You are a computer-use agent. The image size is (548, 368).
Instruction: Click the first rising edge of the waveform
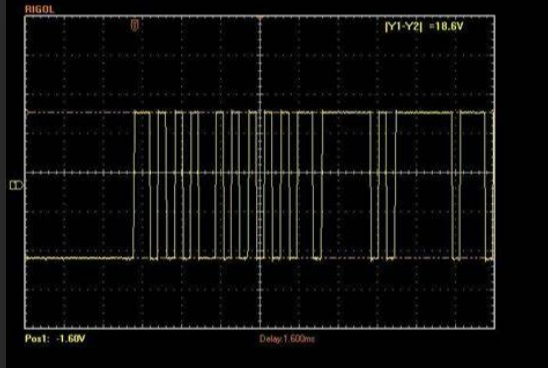click(134, 185)
